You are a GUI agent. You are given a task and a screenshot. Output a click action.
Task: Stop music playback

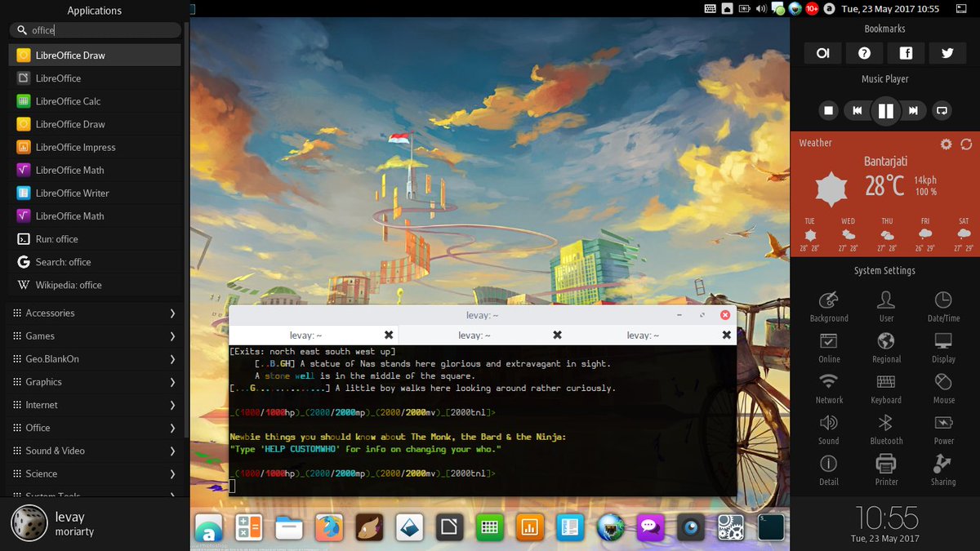click(828, 110)
